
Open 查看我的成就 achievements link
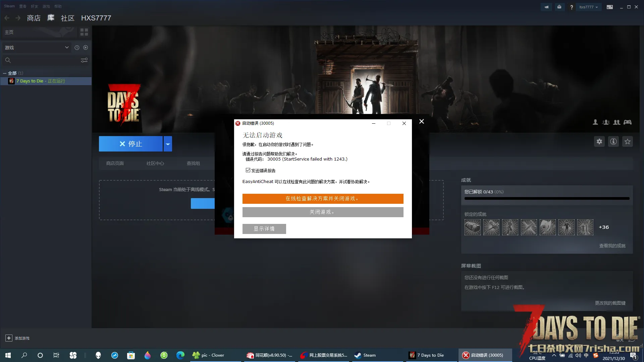(612, 246)
